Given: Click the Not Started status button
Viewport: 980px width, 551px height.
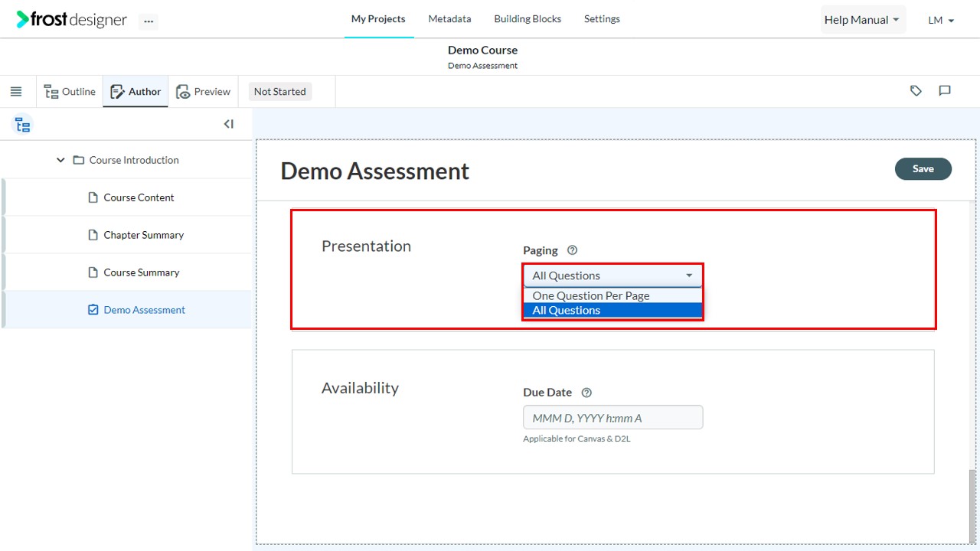Looking at the screenshot, I should [x=279, y=92].
